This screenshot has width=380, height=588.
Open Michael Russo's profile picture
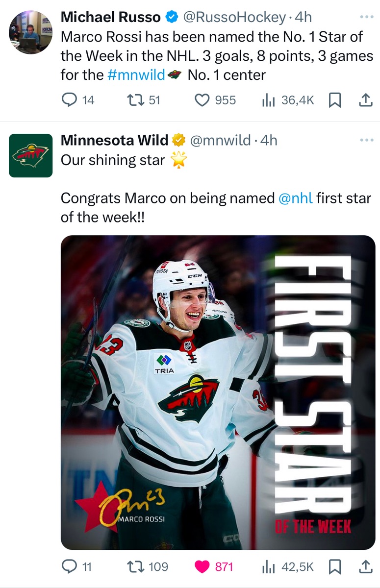click(x=30, y=32)
